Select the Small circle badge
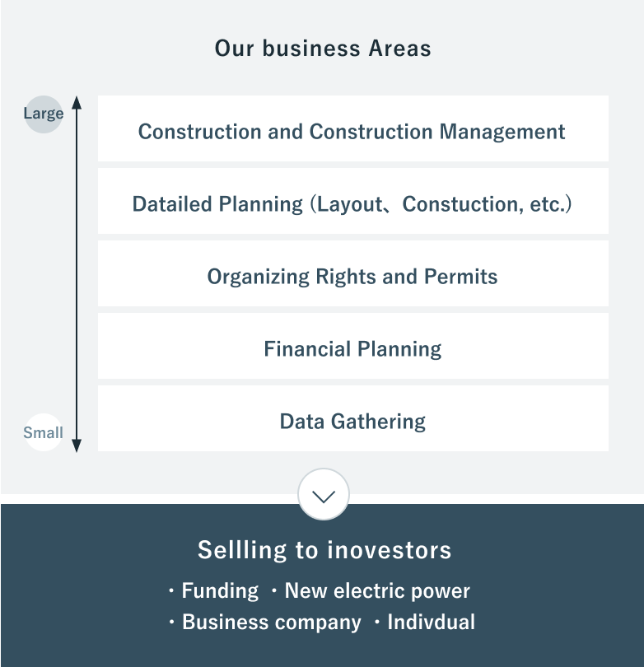The image size is (644, 667). 43,432
